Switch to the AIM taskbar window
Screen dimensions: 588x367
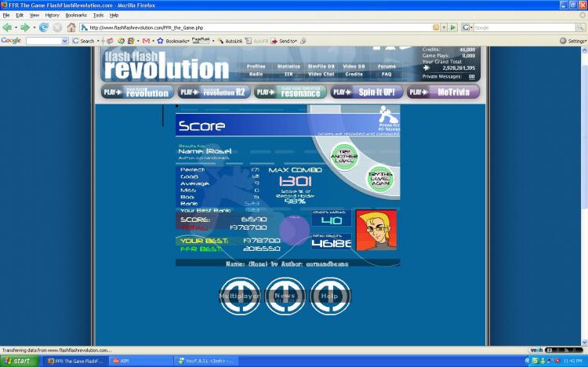pos(140,361)
